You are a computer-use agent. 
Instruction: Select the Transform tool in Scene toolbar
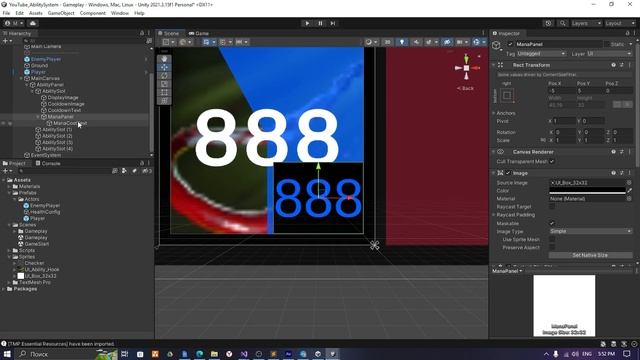(164, 100)
